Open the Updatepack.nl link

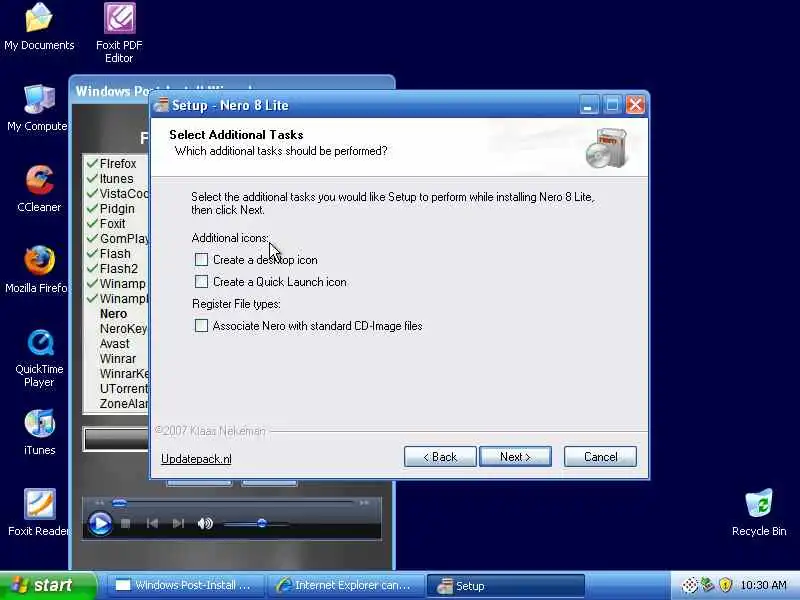pyautogui.click(x=196, y=459)
